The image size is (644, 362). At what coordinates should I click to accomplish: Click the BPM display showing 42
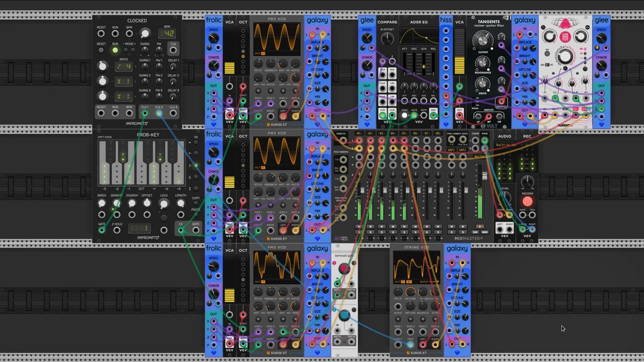(167, 34)
